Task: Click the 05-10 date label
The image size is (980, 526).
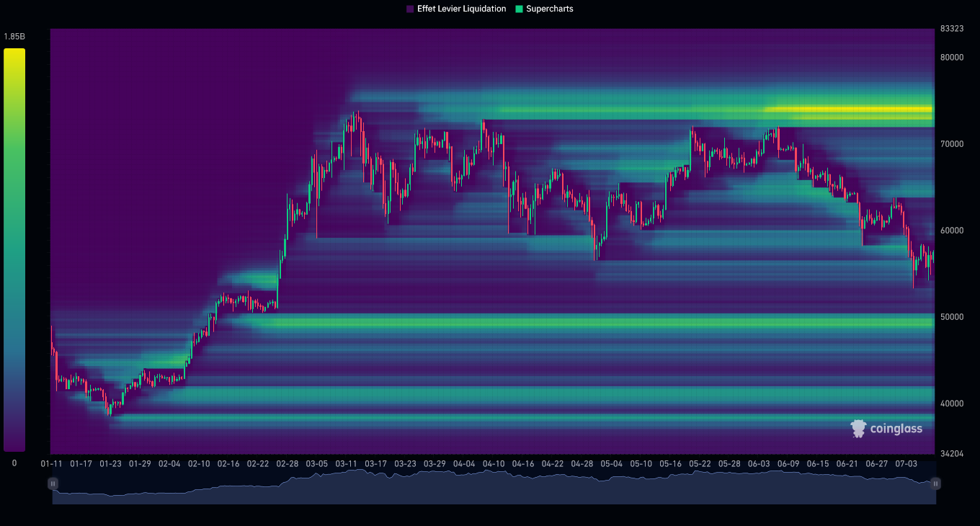Action: point(641,464)
